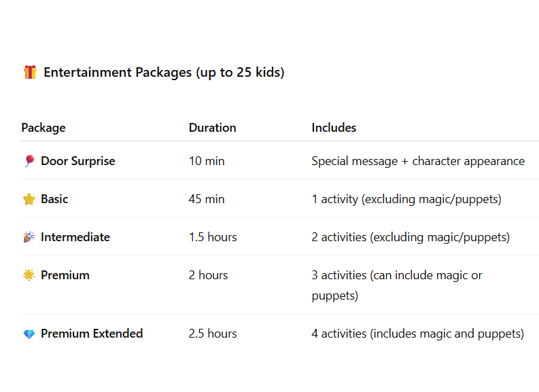Click the balloon icon next to Door Surprise

[29, 161]
